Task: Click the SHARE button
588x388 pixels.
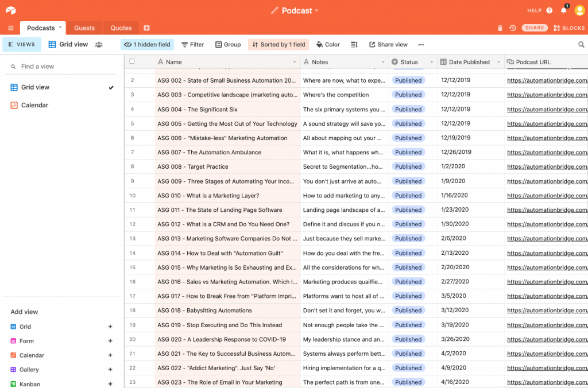Action: pos(535,28)
